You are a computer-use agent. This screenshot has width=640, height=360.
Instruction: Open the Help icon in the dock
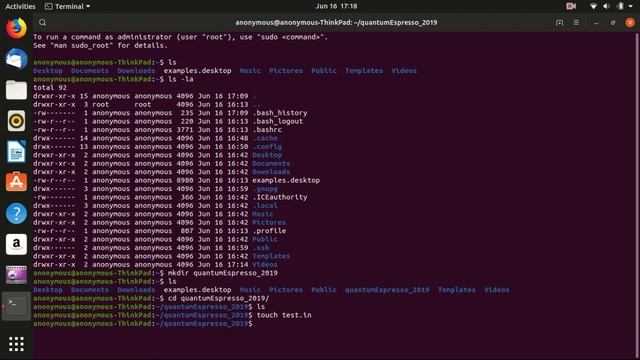click(16, 213)
